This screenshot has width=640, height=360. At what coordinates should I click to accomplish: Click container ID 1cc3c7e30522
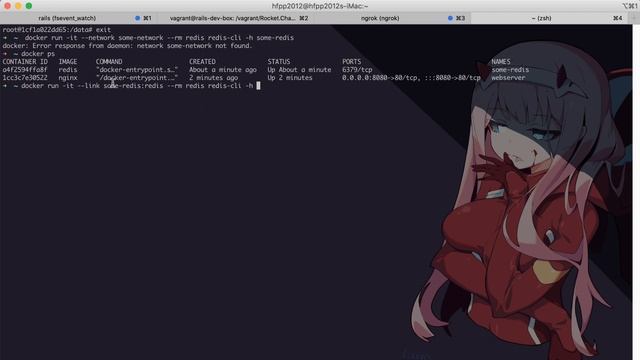[25, 78]
